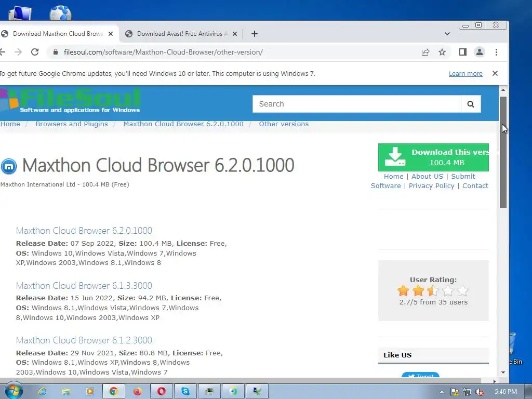Rate with the fifth star

click(463, 291)
